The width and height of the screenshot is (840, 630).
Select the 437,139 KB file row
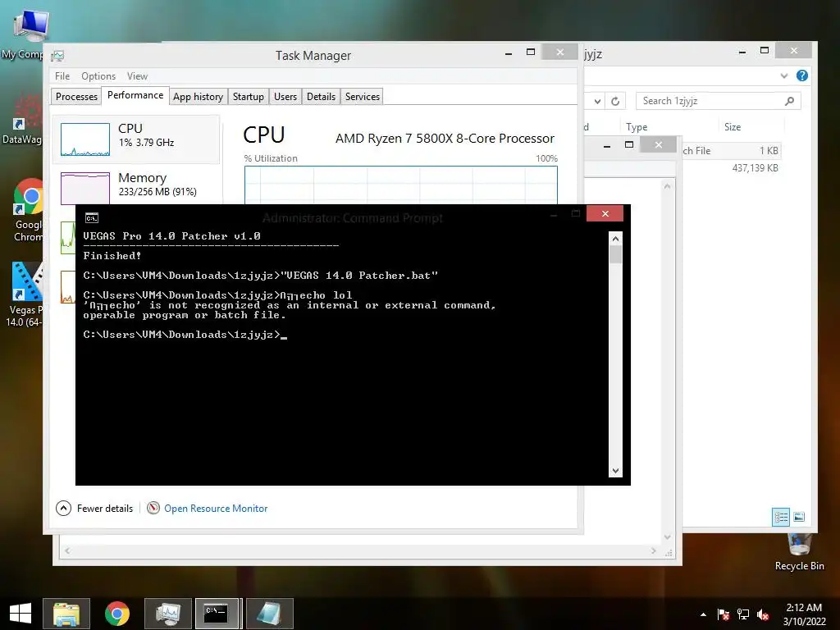click(732, 167)
